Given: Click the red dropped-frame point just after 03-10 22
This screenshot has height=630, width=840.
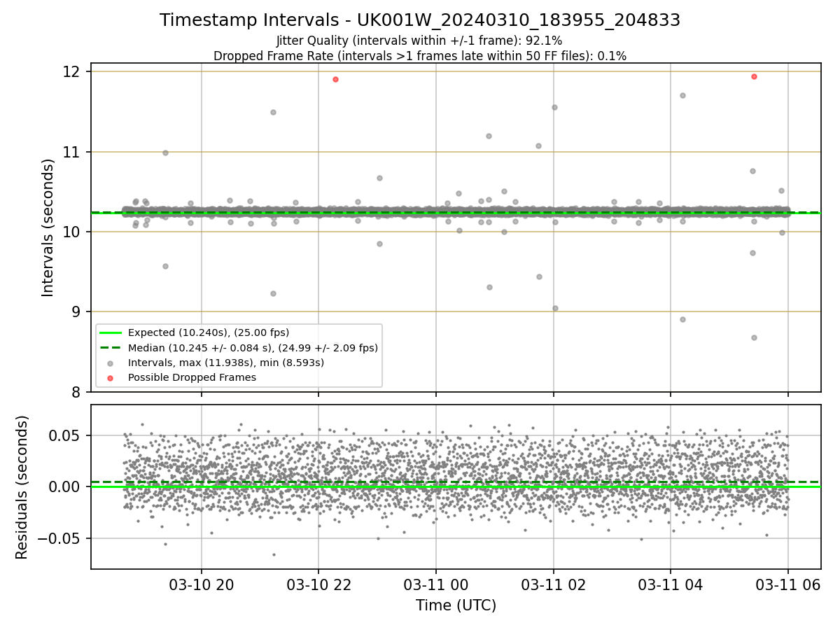Looking at the screenshot, I should click(x=335, y=79).
